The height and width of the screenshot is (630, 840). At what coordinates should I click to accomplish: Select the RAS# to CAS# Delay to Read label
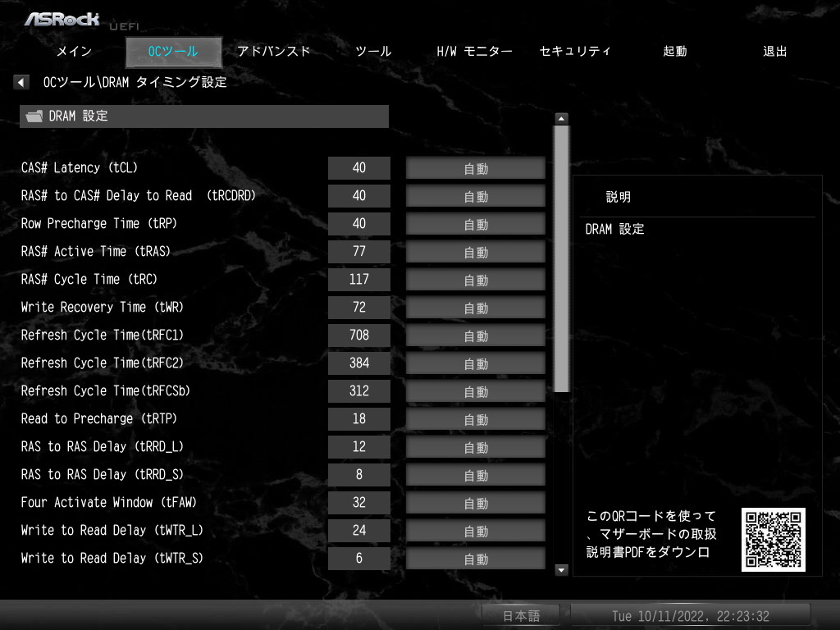tap(138, 195)
